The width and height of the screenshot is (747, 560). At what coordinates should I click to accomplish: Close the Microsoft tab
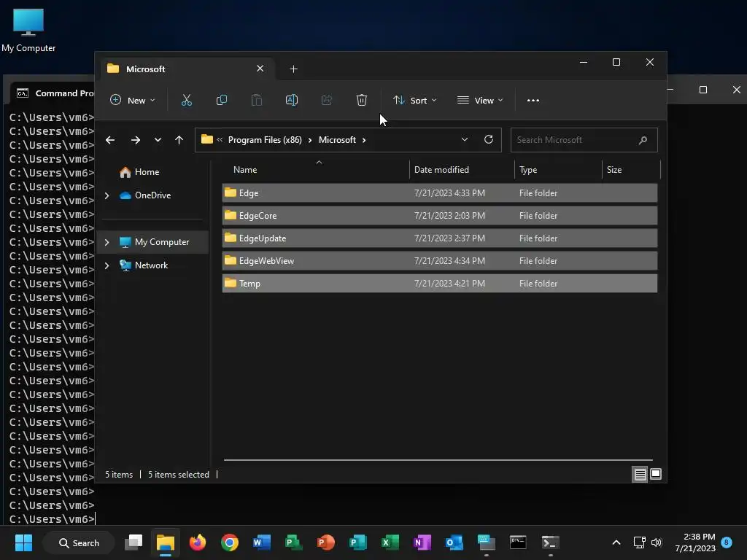pos(260,69)
